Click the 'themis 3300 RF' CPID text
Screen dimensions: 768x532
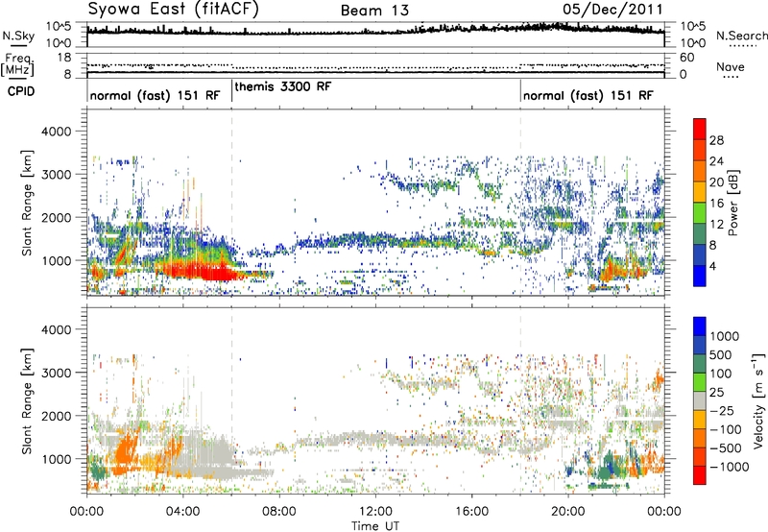pyautogui.click(x=283, y=86)
